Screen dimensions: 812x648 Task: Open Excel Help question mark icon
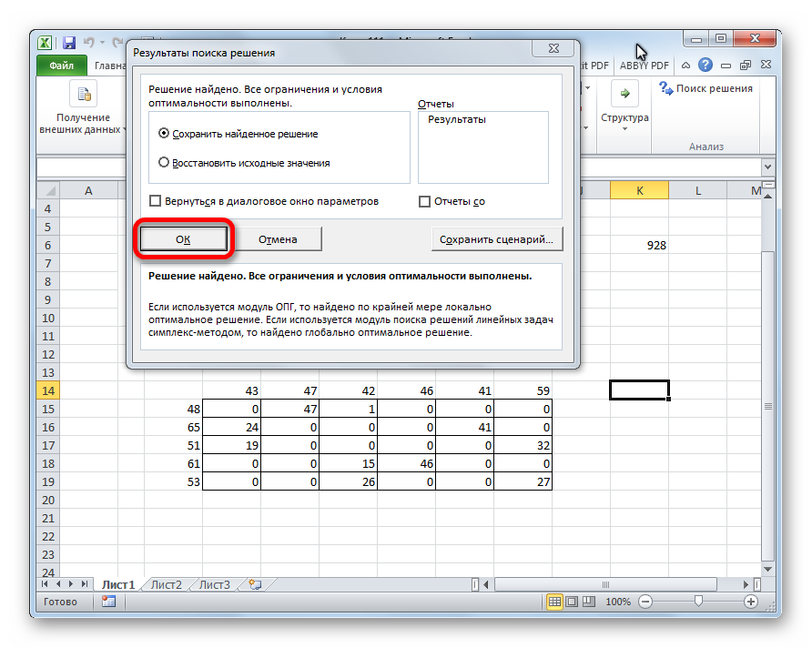coord(705,66)
